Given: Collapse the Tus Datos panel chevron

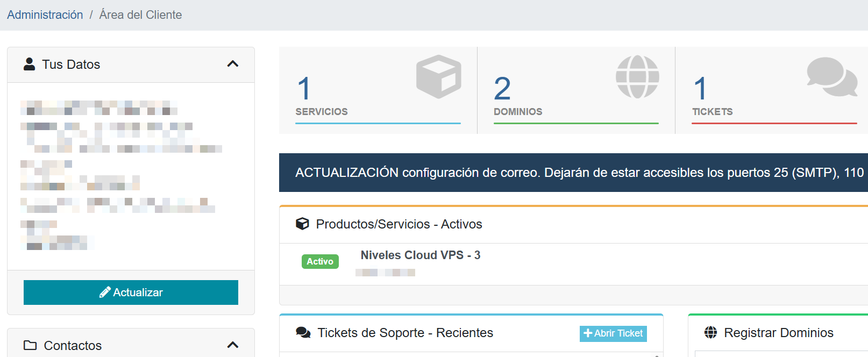Looking at the screenshot, I should click(x=232, y=64).
